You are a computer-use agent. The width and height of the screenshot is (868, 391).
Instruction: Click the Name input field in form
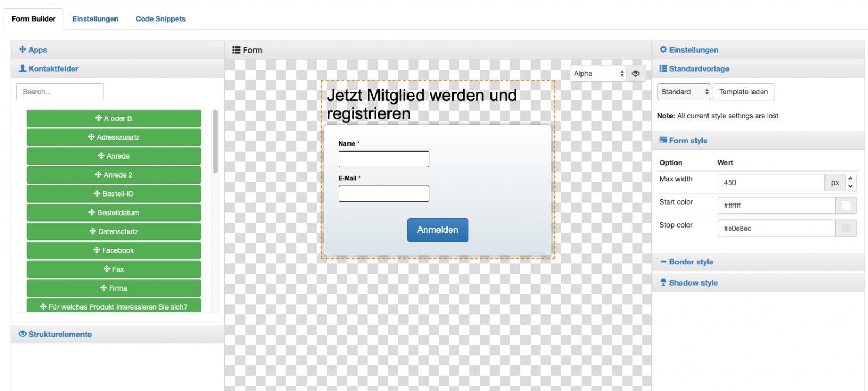point(384,159)
